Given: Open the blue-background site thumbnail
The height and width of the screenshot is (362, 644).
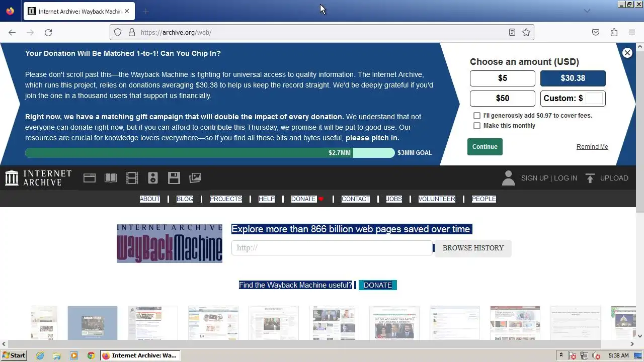Looking at the screenshot, I should pos(93,323).
